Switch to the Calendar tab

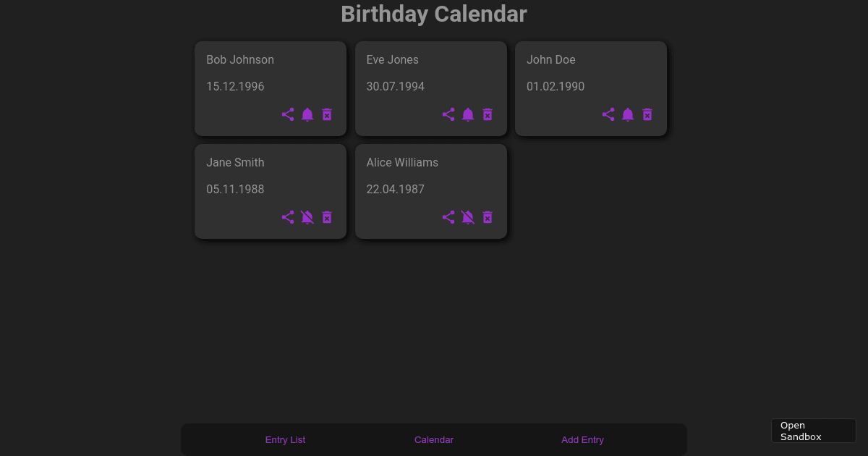click(x=434, y=439)
